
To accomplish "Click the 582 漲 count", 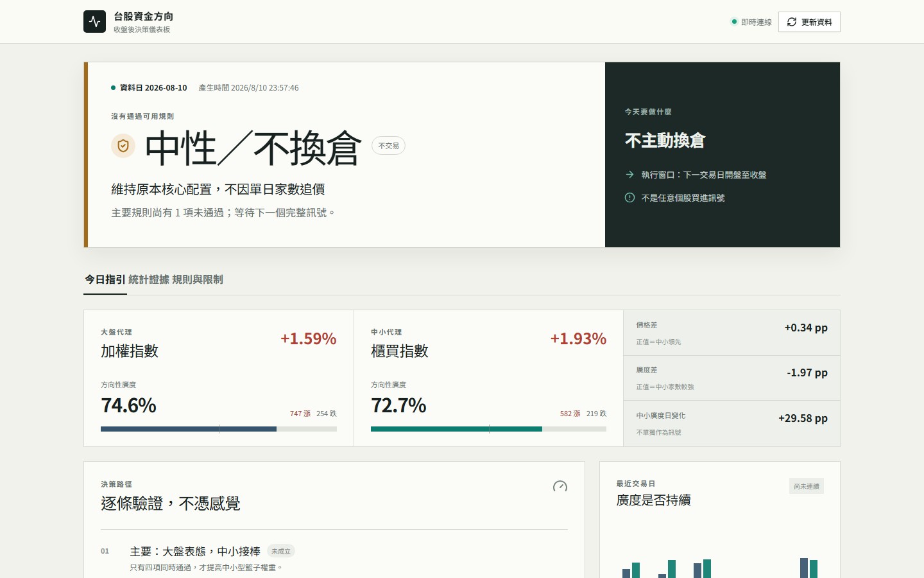I will point(570,414).
